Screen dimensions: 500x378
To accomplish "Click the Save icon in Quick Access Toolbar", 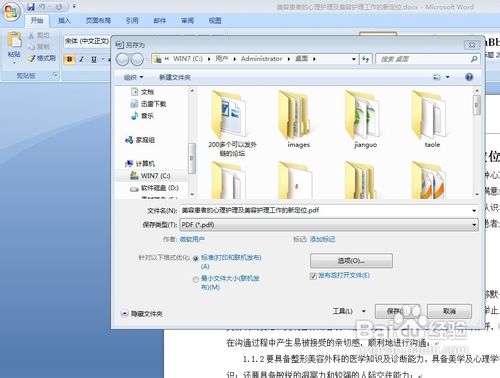I will [31, 6].
